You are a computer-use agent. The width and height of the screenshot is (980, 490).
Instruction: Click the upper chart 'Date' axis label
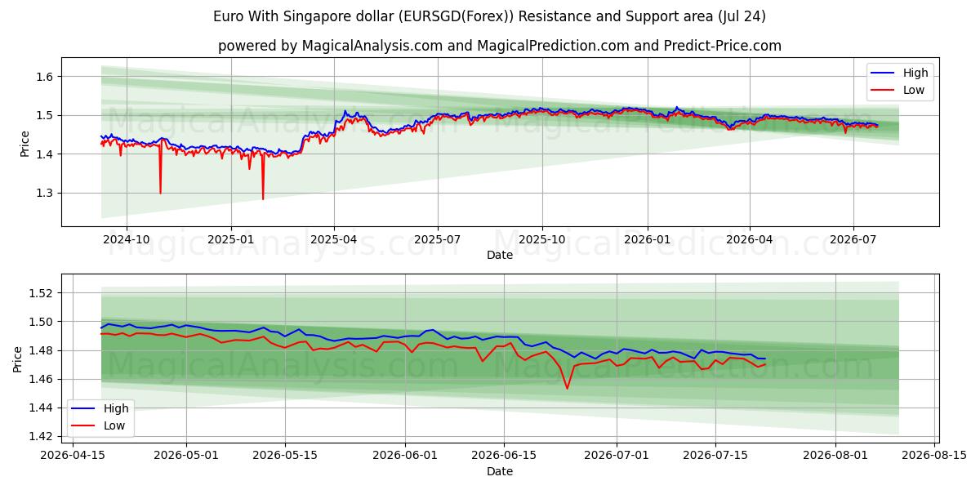(x=500, y=256)
